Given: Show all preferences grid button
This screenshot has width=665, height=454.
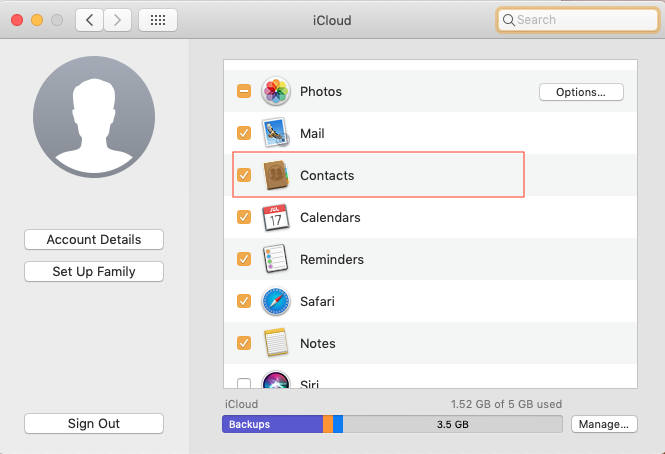Looking at the screenshot, I should point(158,20).
